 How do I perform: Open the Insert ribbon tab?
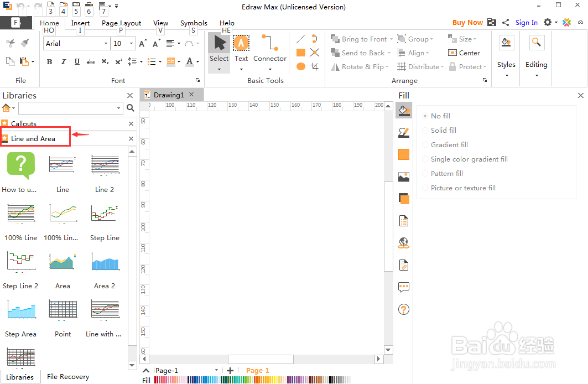80,23
